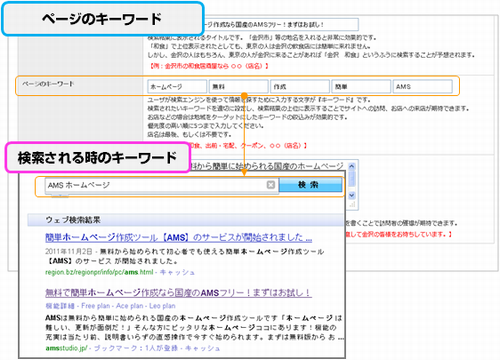This screenshot has height=360, width=500.
Task: Click the description textarea resize grip
Action: click(x=352, y=205)
